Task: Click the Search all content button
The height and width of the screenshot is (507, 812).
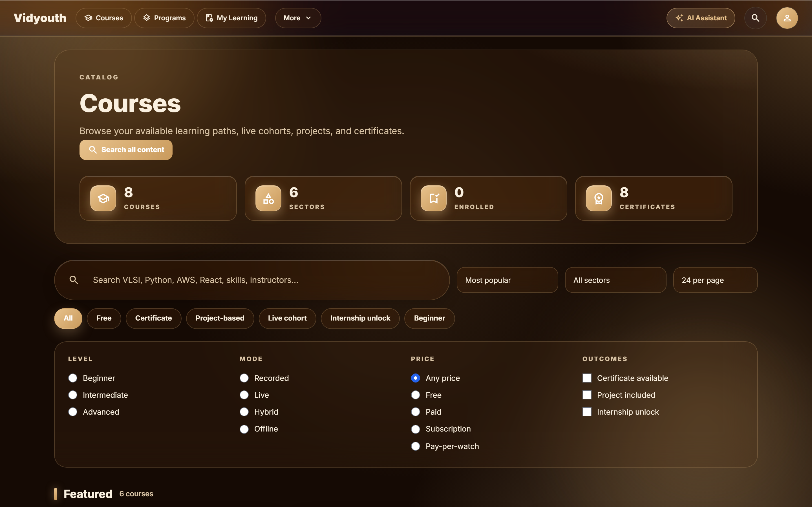Action: (x=126, y=150)
